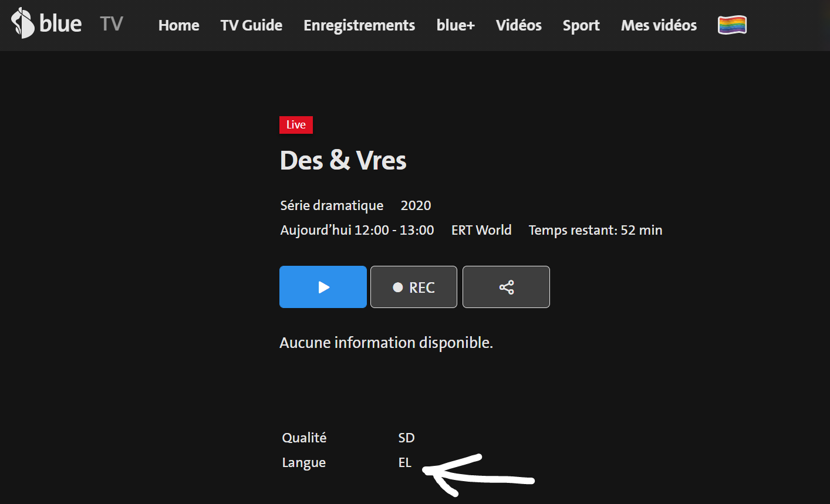Screen dimensions: 830x504
Task: Click the rainbow pride flag icon
Action: click(732, 25)
